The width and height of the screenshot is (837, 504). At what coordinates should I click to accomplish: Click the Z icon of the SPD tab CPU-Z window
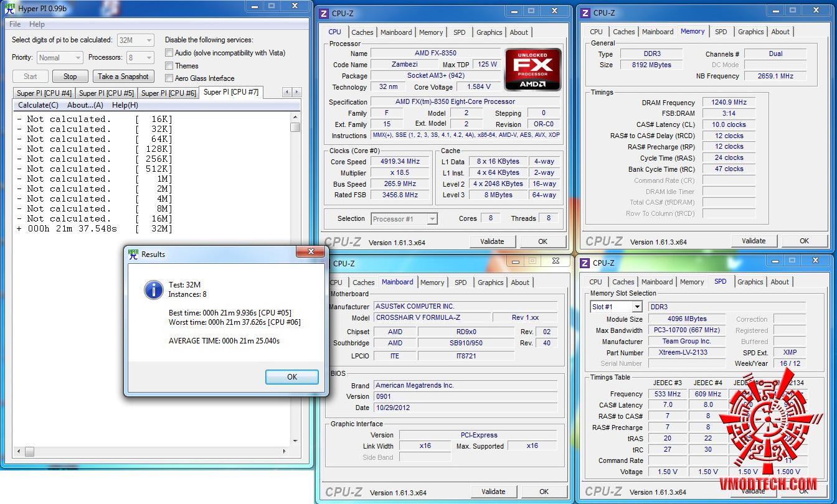tap(585, 263)
